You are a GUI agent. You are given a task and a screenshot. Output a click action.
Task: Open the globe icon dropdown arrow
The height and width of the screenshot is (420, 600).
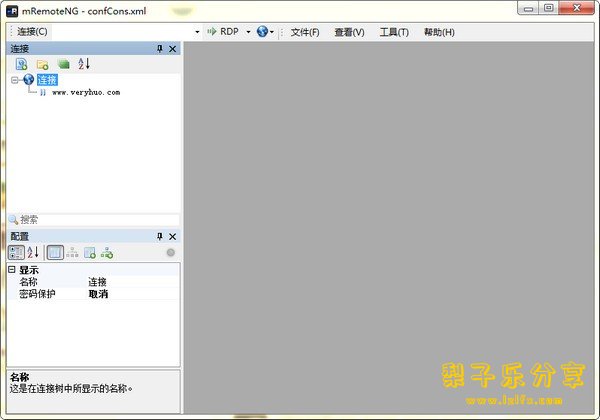click(272, 32)
